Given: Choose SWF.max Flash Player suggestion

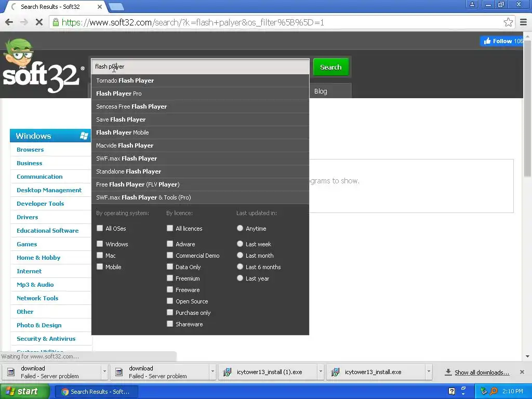Looking at the screenshot, I should coord(200,158).
